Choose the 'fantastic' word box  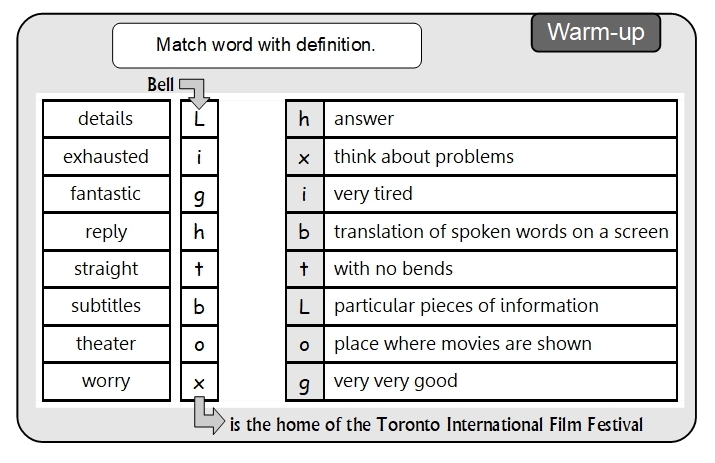pyautogui.click(x=106, y=194)
